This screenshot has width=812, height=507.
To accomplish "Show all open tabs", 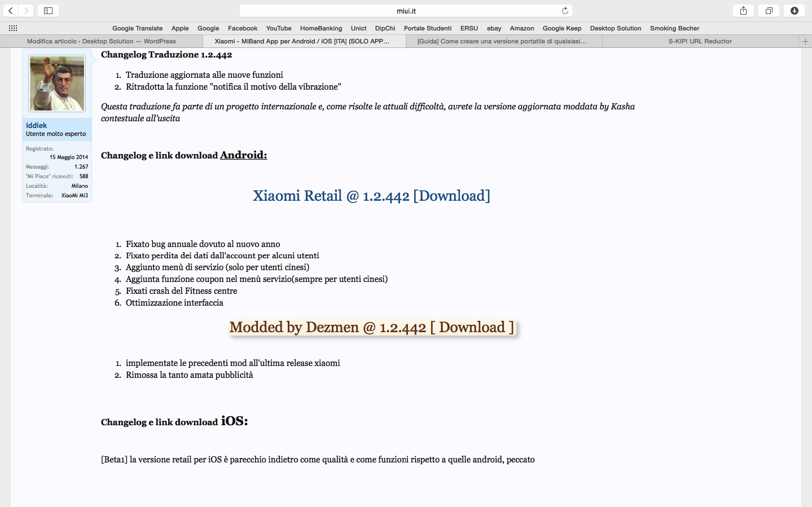I will pos(769,11).
